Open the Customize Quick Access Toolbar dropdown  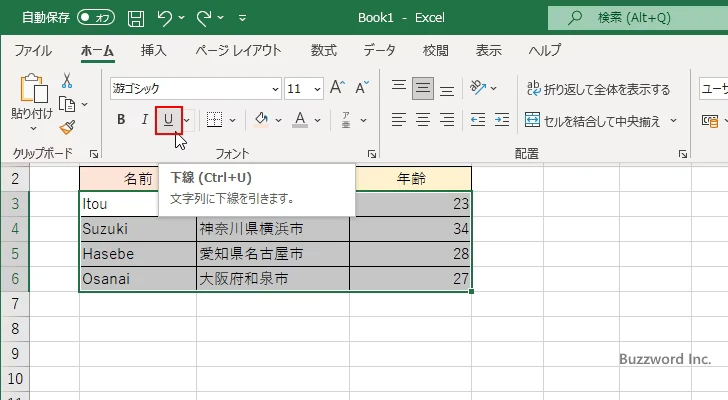(x=242, y=18)
